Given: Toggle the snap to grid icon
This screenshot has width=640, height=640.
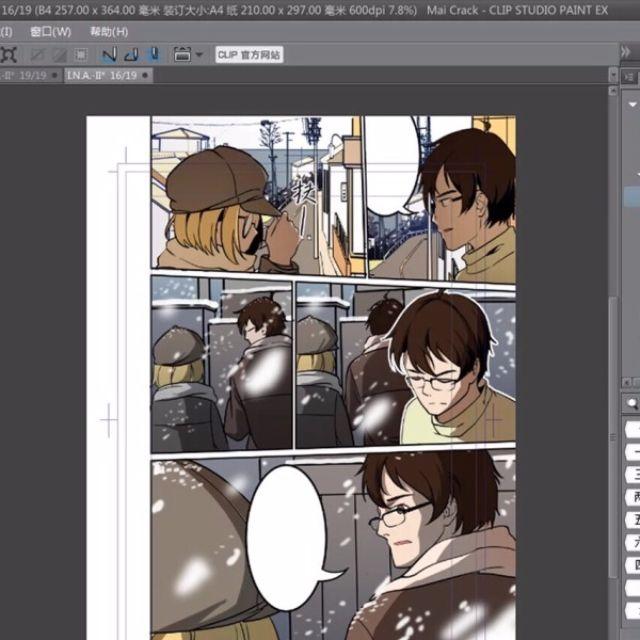Looking at the screenshot, I should pos(154,55).
